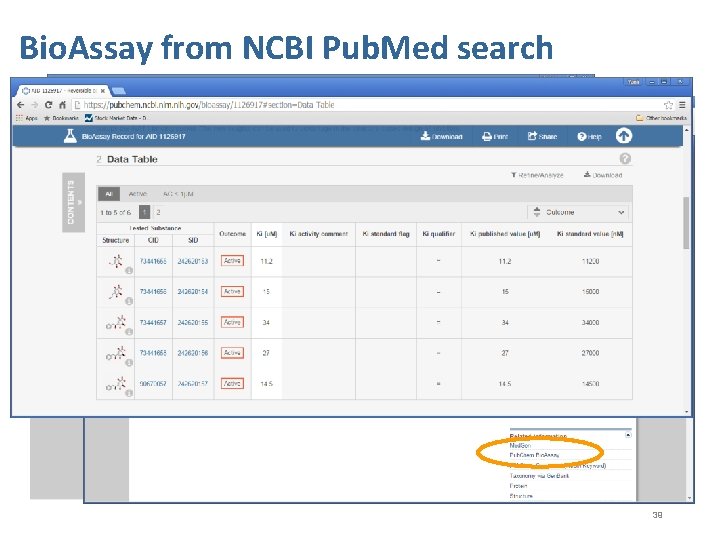Click structure thumbnail for CID 73441656
The height and width of the screenshot is (540, 720).
pyautogui.click(x=116, y=292)
